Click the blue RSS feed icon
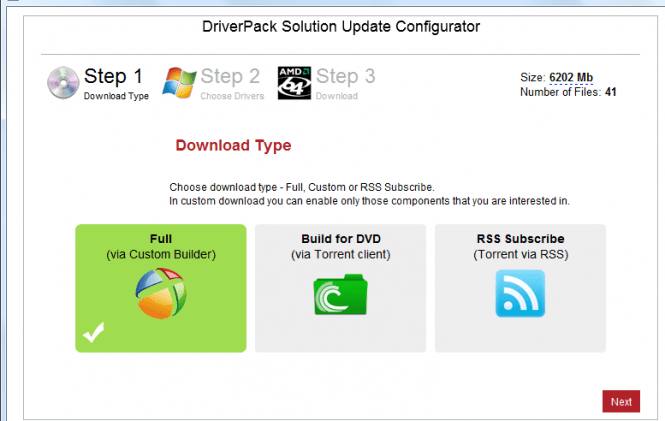The height and width of the screenshot is (421, 665). [x=520, y=293]
